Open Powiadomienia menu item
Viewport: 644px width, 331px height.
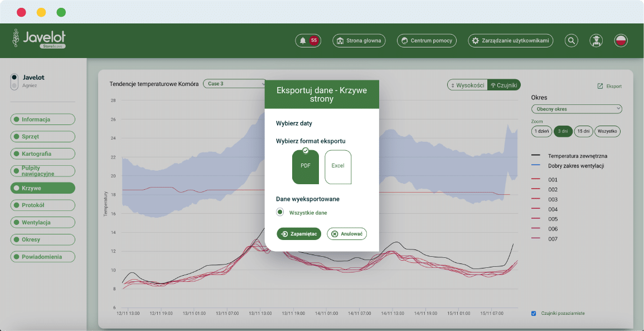[x=43, y=257]
